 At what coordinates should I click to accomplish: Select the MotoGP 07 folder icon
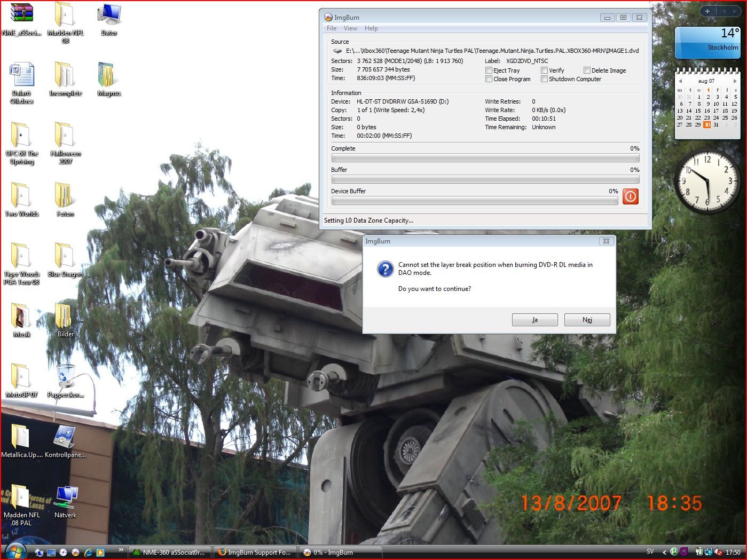click(x=21, y=380)
